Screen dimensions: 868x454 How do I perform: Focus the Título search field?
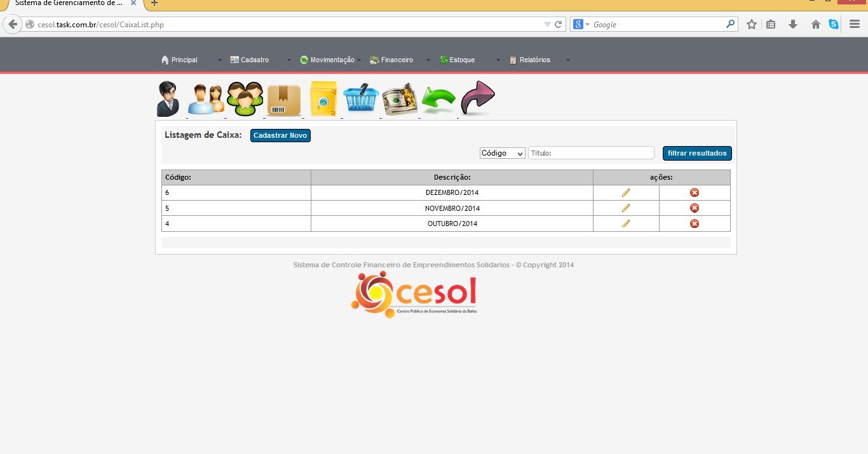pos(591,153)
